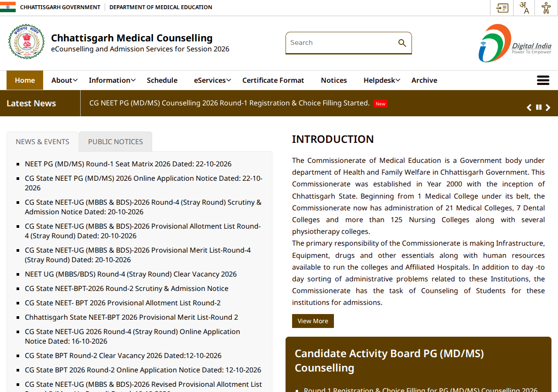
Task: Show previous latest news item
Action: (x=529, y=108)
